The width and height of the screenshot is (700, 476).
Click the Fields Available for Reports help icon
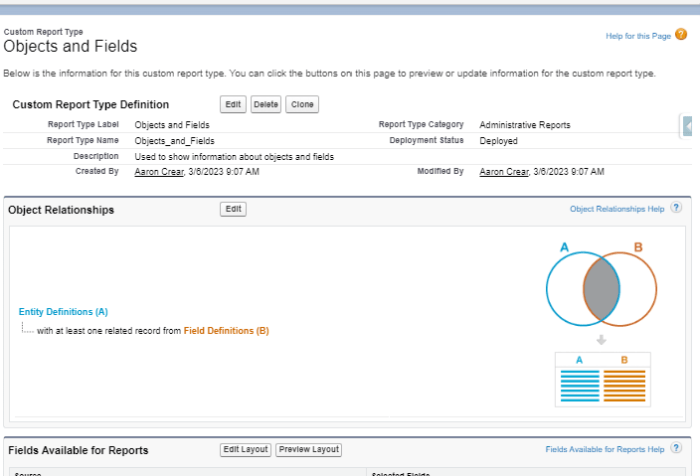(x=676, y=449)
